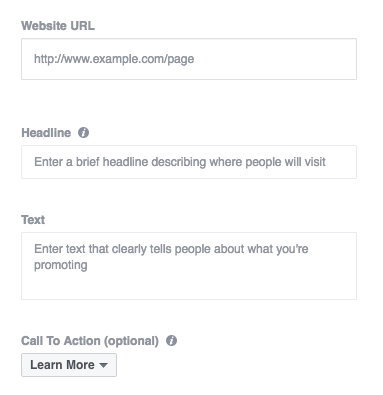
Task: Click the caret arrow on Learn More
Action: coord(104,365)
